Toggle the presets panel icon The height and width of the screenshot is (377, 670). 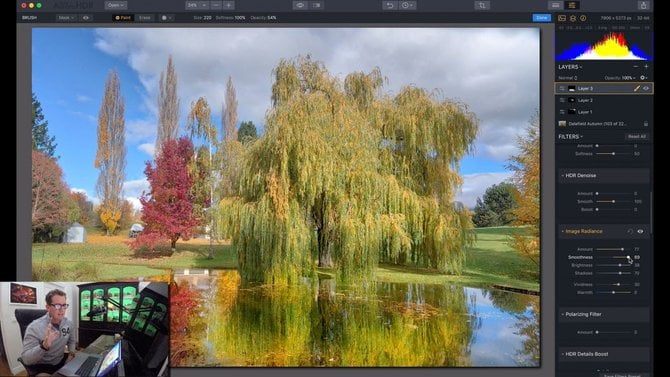pyautogui.click(x=555, y=5)
